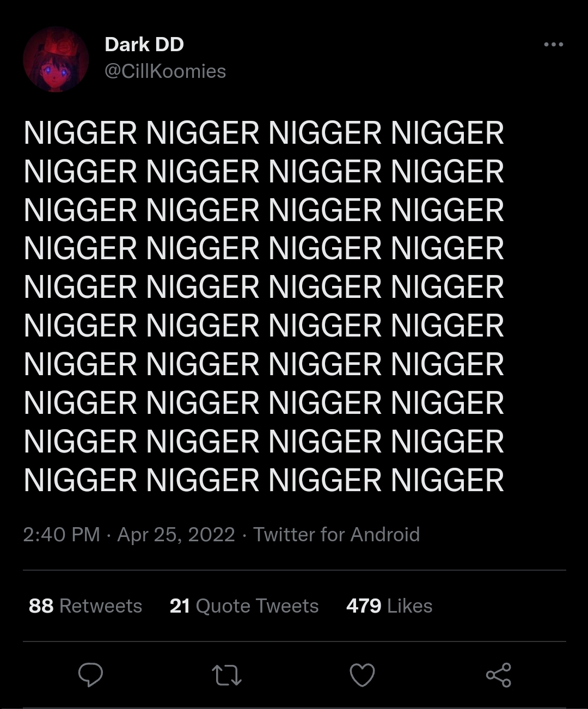Tap the retweet arrows icon
Screen dimensions: 588x709
(226, 676)
